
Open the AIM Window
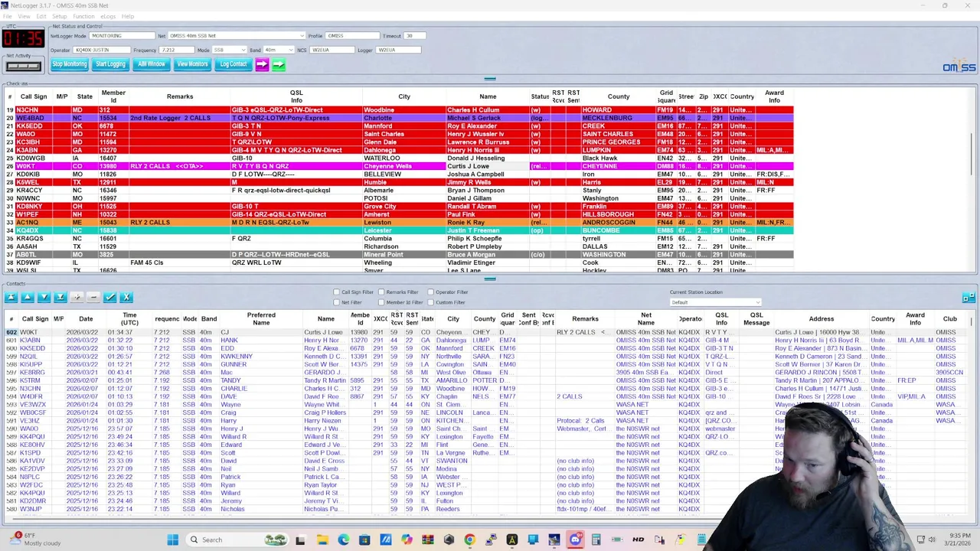152,64
